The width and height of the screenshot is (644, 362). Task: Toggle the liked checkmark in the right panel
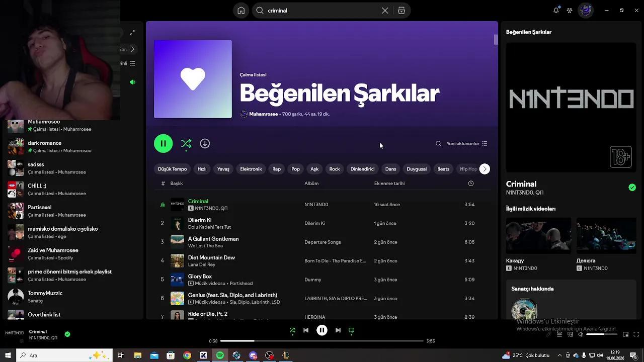[632, 188]
